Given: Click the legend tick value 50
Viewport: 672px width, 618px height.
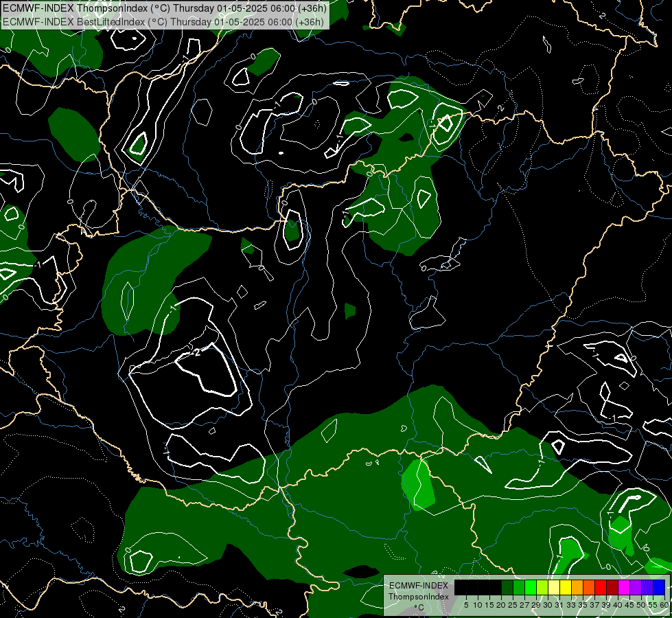Looking at the screenshot, I should [x=641, y=605].
